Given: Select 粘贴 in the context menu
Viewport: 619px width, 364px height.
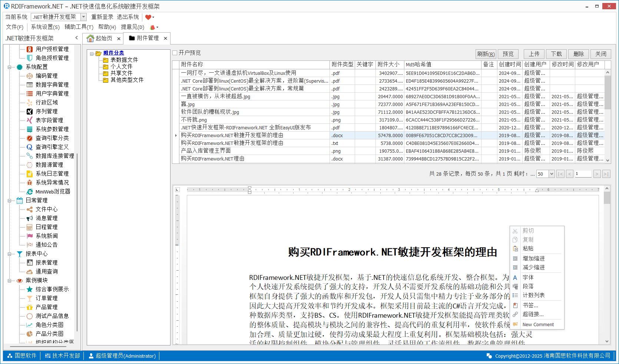Looking at the screenshot, I should (x=528, y=249).
